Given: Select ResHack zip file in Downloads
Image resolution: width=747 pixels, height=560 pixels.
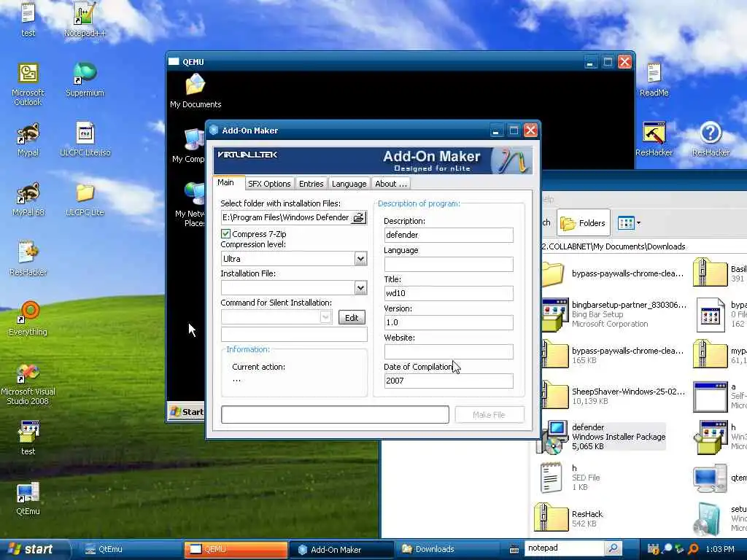Looking at the screenshot, I should pyautogui.click(x=569, y=518).
